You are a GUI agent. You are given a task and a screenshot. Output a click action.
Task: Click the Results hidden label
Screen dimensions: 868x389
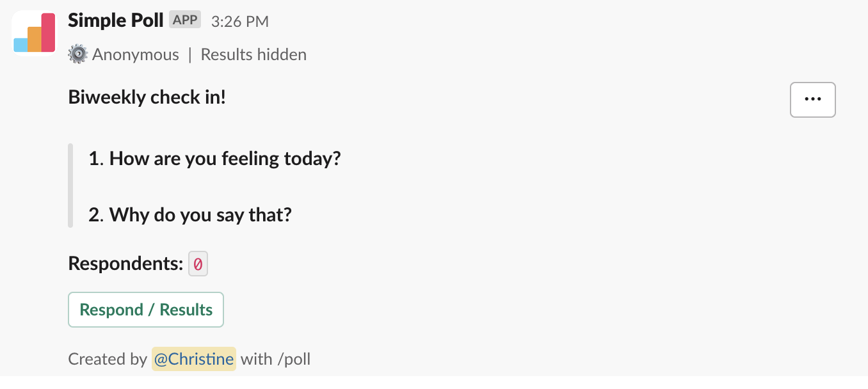(x=253, y=55)
